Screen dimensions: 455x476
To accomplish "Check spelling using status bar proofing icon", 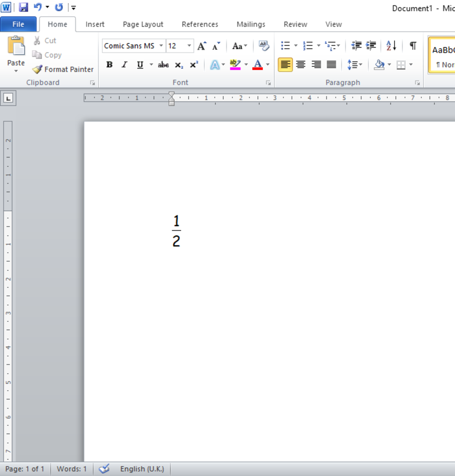I will pyautogui.click(x=104, y=468).
